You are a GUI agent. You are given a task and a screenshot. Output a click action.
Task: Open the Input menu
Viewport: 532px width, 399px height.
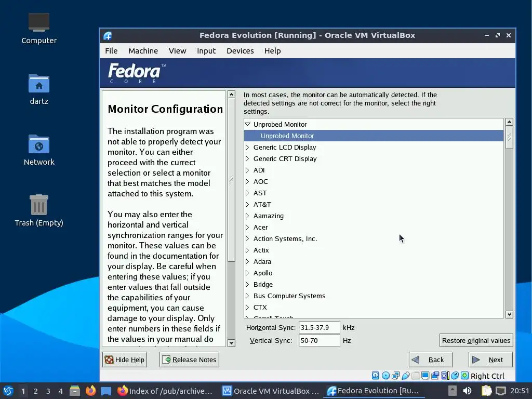pyautogui.click(x=206, y=51)
